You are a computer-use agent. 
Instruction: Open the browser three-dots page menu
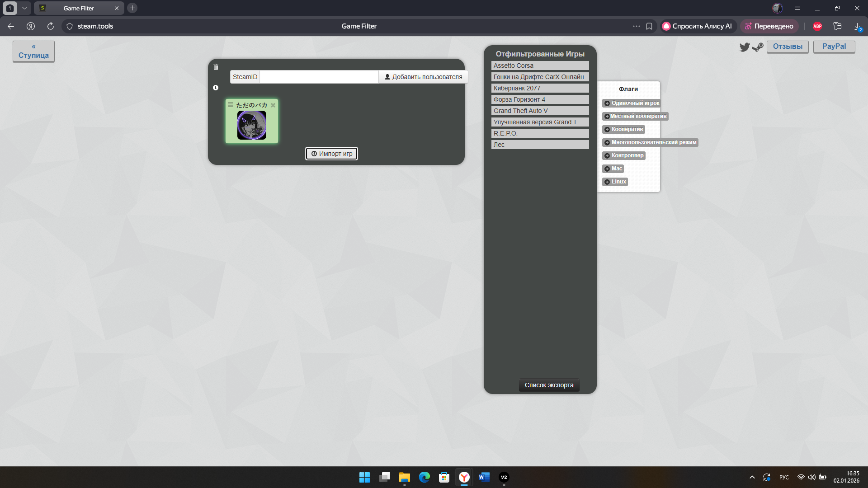click(x=636, y=26)
